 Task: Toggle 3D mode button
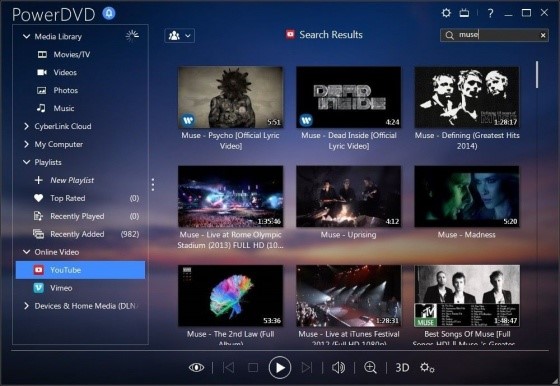click(x=402, y=367)
